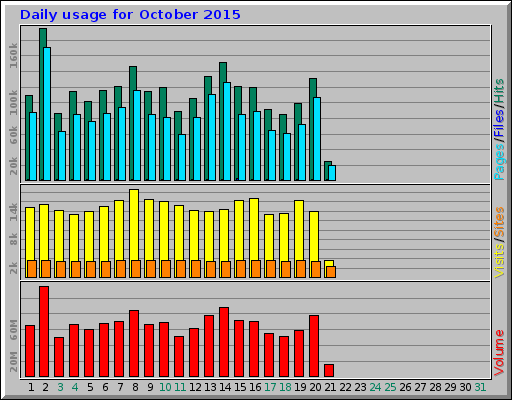Click the day 2 label on the x-axis
The image size is (512, 400).
pyautogui.click(x=46, y=387)
